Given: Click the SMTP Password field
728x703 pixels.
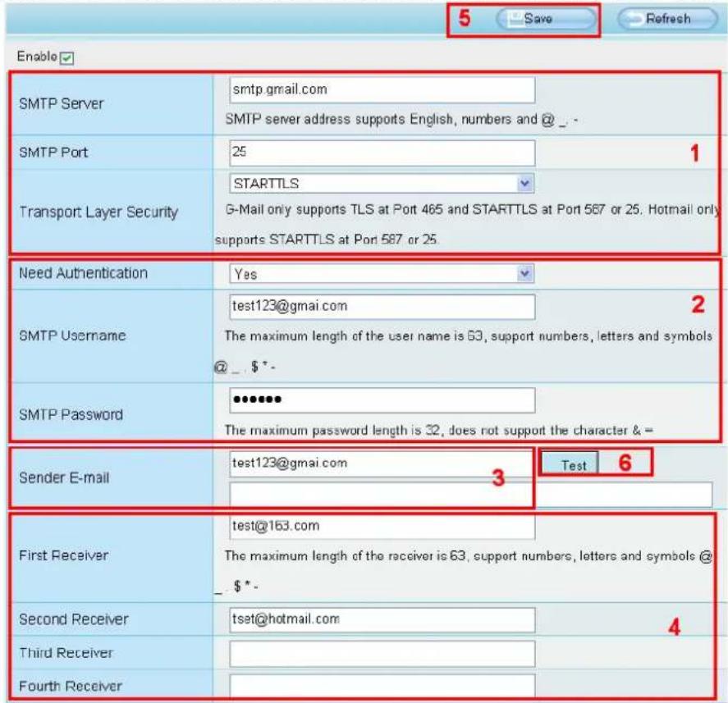Looking at the screenshot, I should click(382, 400).
